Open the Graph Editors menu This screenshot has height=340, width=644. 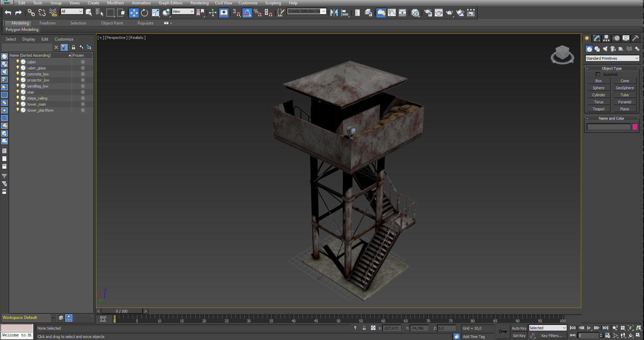pyautogui.click(x=170, y=3)
